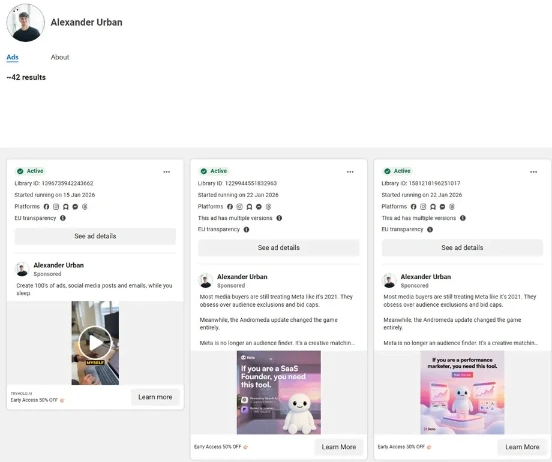Open the performance marketer ad image
Viewport: 552px width, 462px height.
[x=462, y=393]
